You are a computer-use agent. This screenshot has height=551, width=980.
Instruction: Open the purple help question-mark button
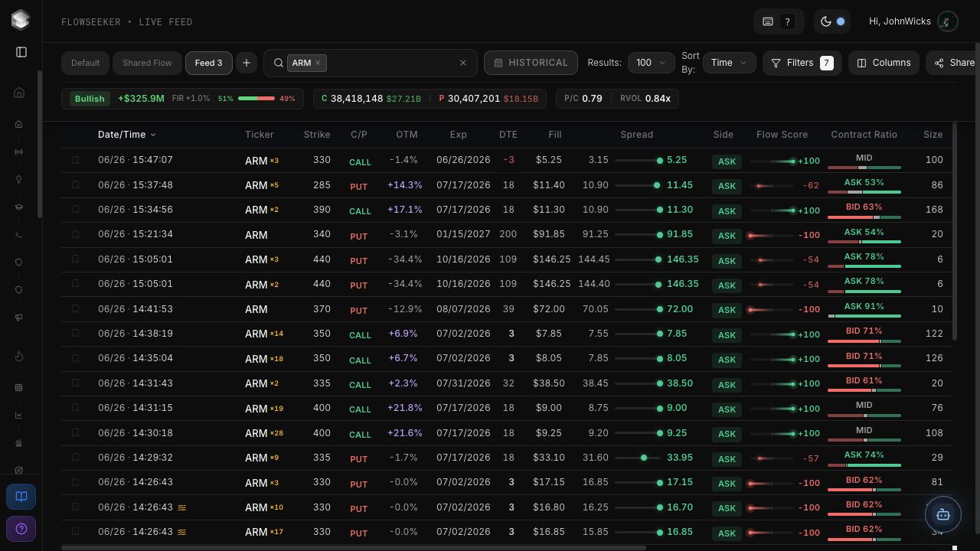(21, 529)
